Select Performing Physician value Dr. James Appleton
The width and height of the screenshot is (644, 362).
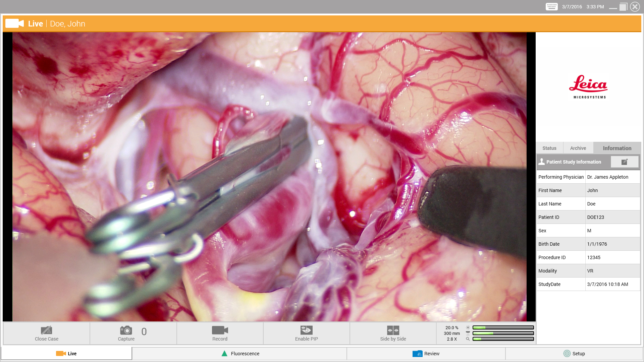click(x=607, y=177)
